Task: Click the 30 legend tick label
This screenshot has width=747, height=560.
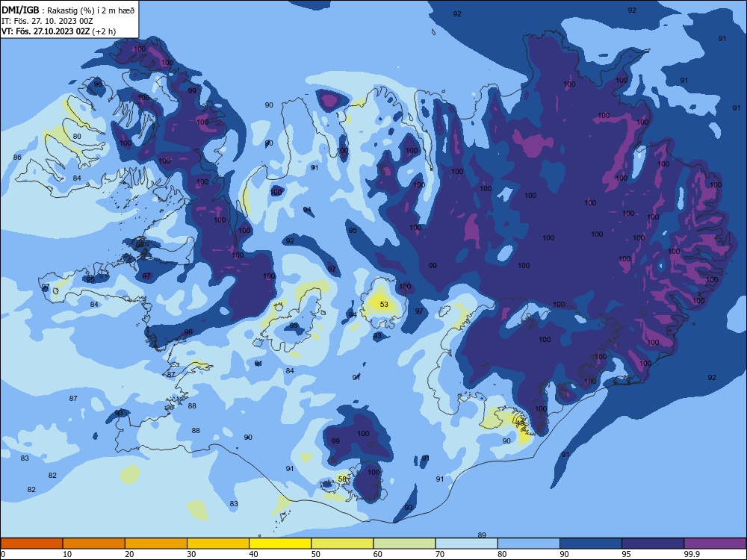Action: click(191, 554)
